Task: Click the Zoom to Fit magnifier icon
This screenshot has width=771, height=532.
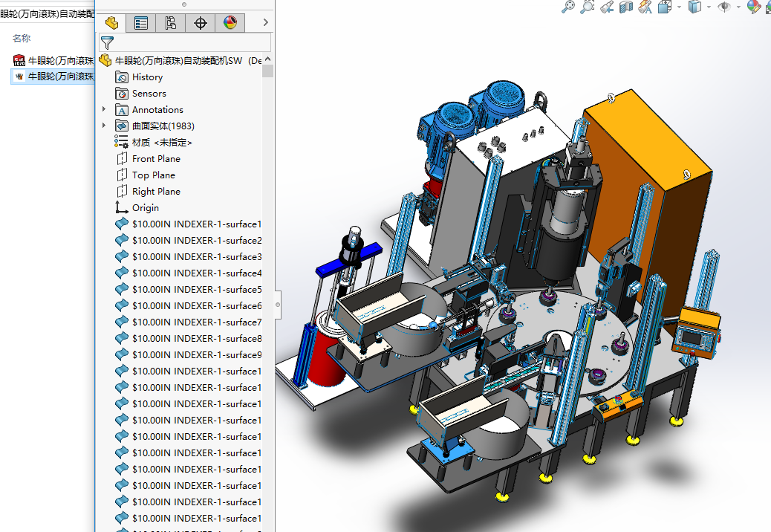Action: coord(568,7)
